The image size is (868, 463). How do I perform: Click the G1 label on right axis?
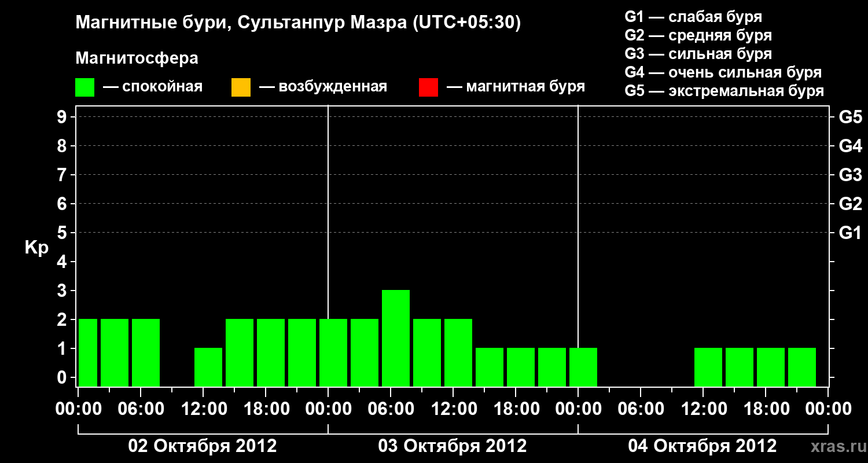coord(851,233)
